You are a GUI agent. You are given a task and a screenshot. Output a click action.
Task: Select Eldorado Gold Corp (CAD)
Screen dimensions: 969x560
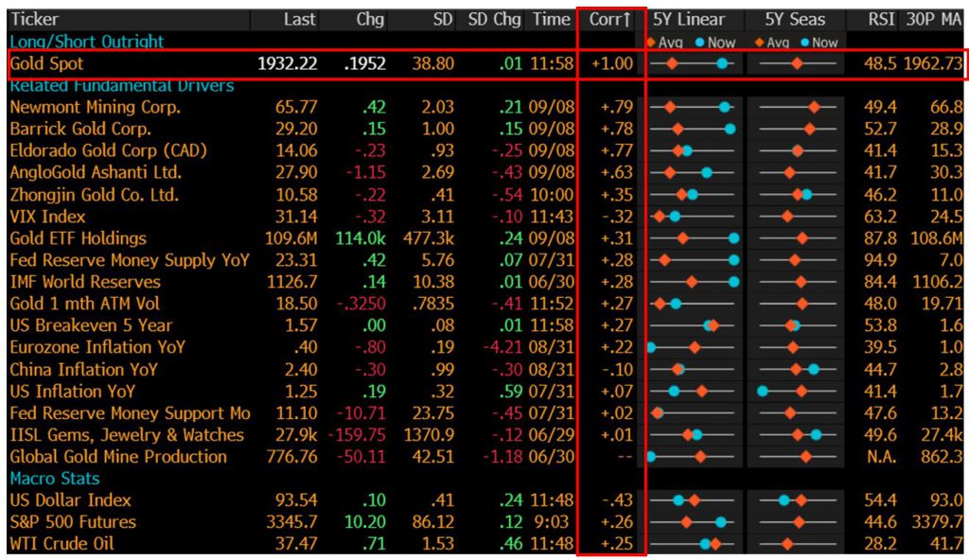[x=108, y=150]
